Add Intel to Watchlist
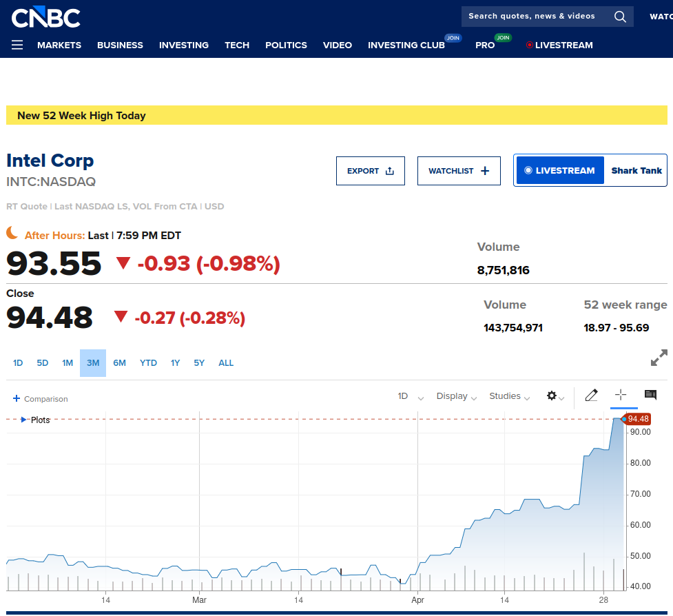Screen dimensions: 673x616 click(459, 171)
